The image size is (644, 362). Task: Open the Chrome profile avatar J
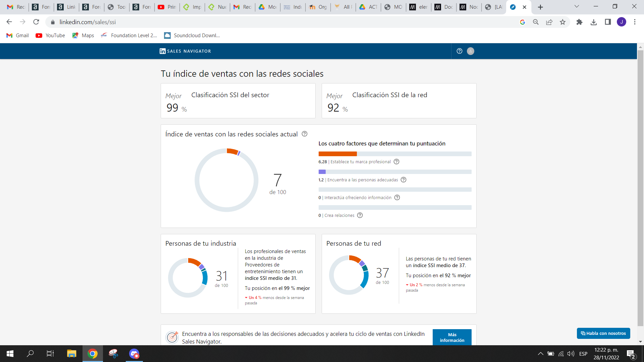pyautogui.click(x=622, y=22)
